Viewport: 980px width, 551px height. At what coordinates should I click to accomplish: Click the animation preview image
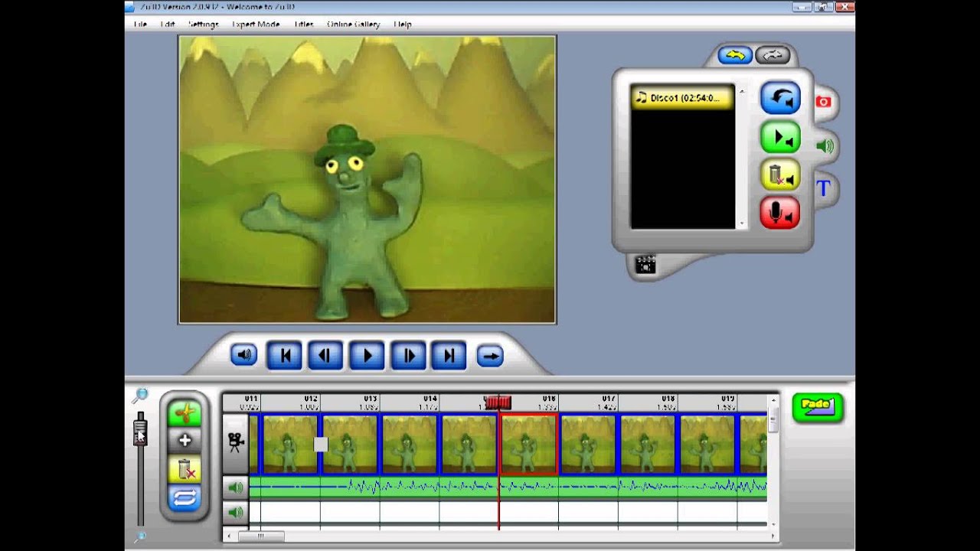pos(367,179)
